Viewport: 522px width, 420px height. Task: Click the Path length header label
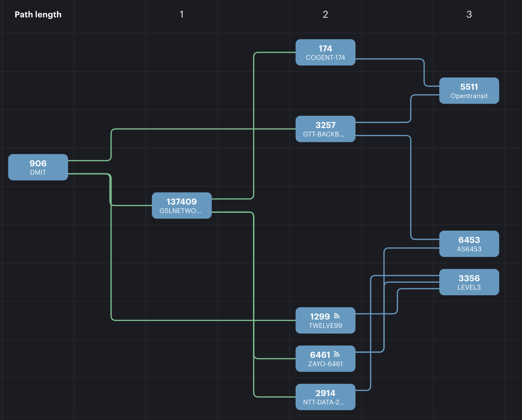(38, 15)
